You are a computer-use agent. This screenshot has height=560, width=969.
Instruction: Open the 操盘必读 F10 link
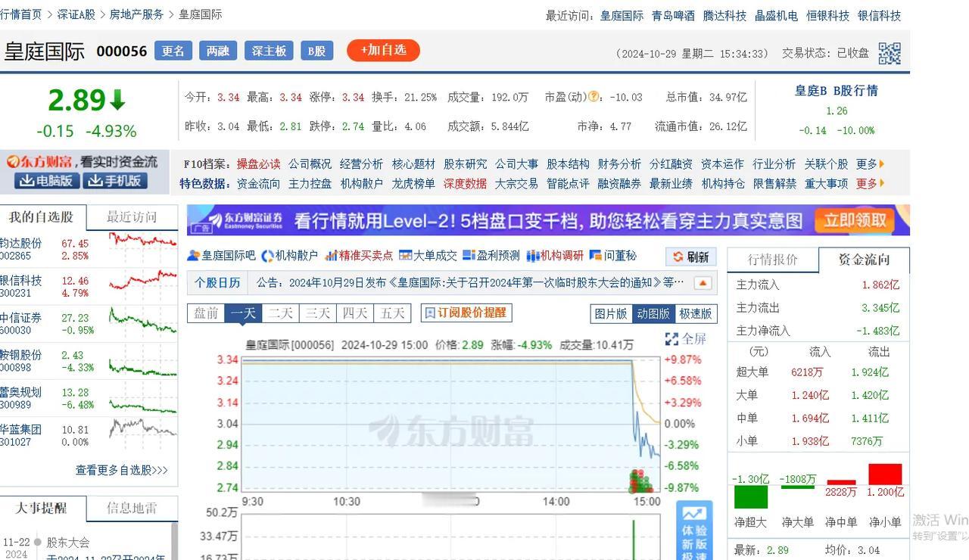coord(258,164)
